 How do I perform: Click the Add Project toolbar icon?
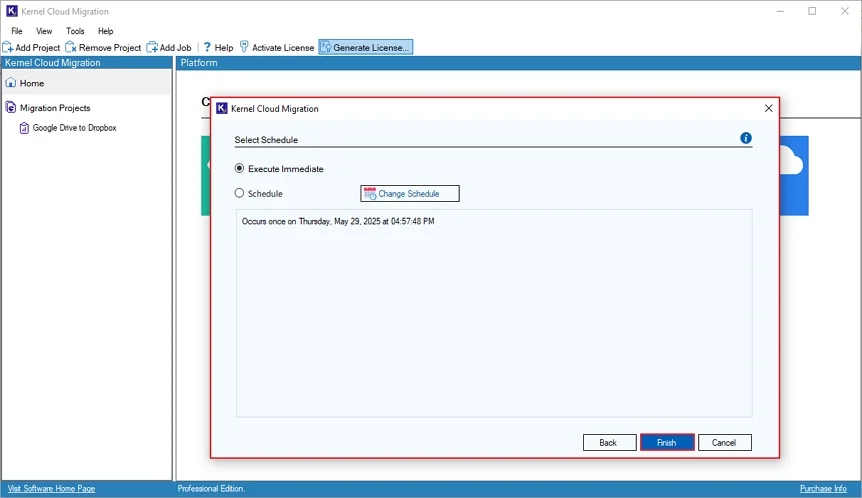[8, 47]
